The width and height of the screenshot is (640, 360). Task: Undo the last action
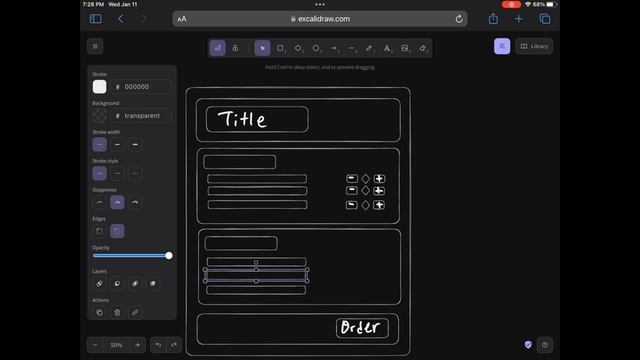(158, 345)
